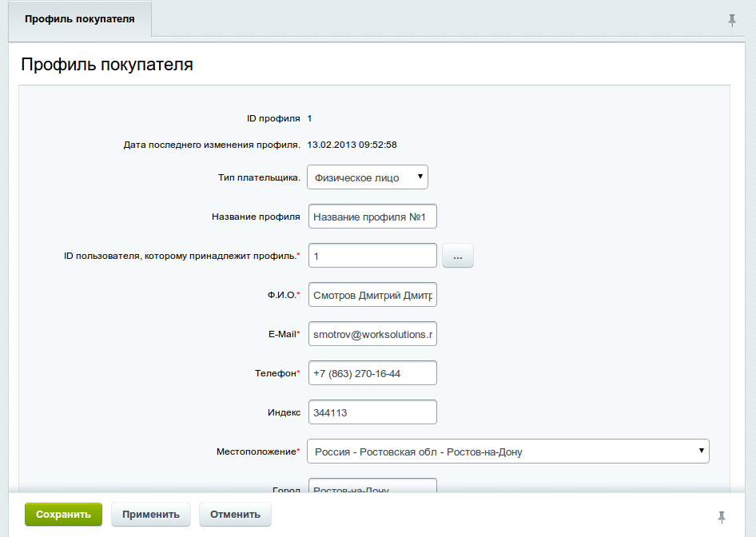
Task: Click the Применить button
Action: pos(150,515)
